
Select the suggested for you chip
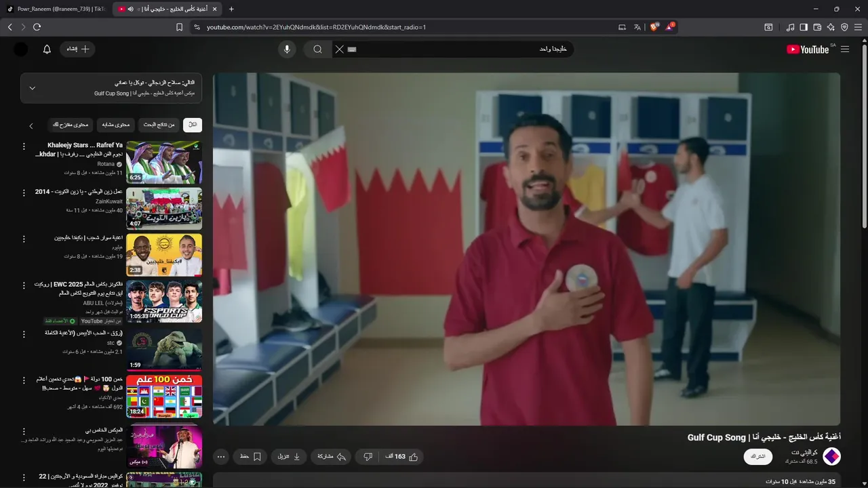pyautogui.click(x=71, y=125)
